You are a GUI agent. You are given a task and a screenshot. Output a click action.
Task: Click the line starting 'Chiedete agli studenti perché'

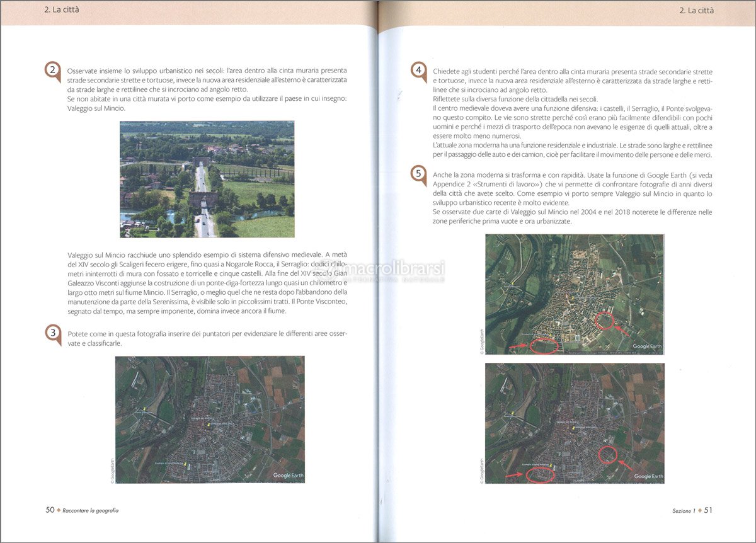[x=573, y=72]
